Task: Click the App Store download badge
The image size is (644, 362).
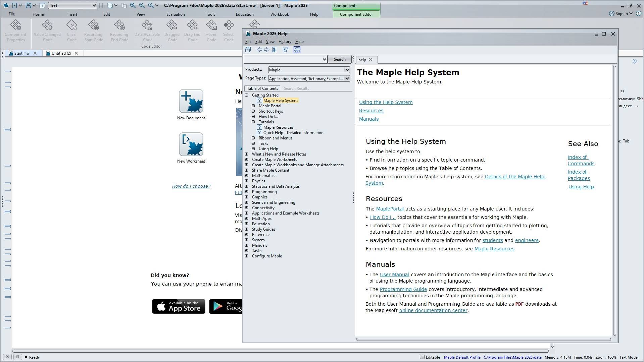Action: pyautogui.click(x=179, y=306)
